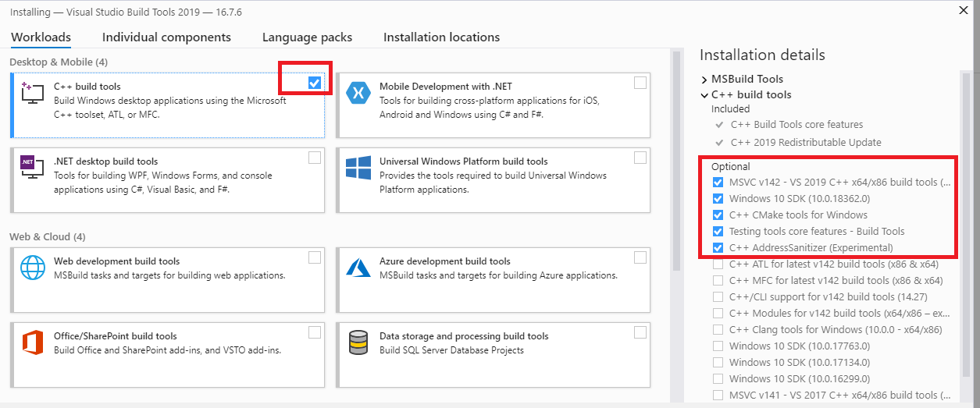980x408 pixels.
Task: Click the .NET desktop build tools icon
Action: point(32,167)
